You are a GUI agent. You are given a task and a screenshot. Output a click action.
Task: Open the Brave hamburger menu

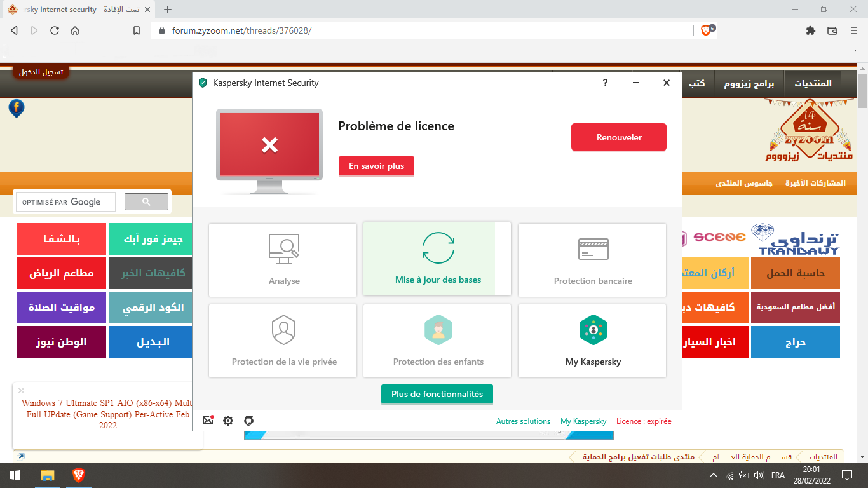coord(854,30)
